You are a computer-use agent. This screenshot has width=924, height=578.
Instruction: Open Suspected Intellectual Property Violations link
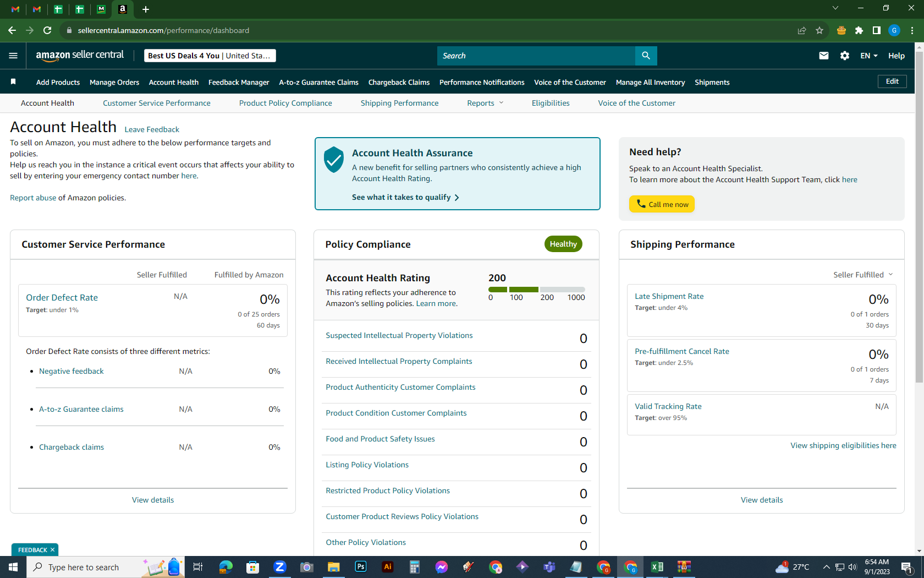399,335
